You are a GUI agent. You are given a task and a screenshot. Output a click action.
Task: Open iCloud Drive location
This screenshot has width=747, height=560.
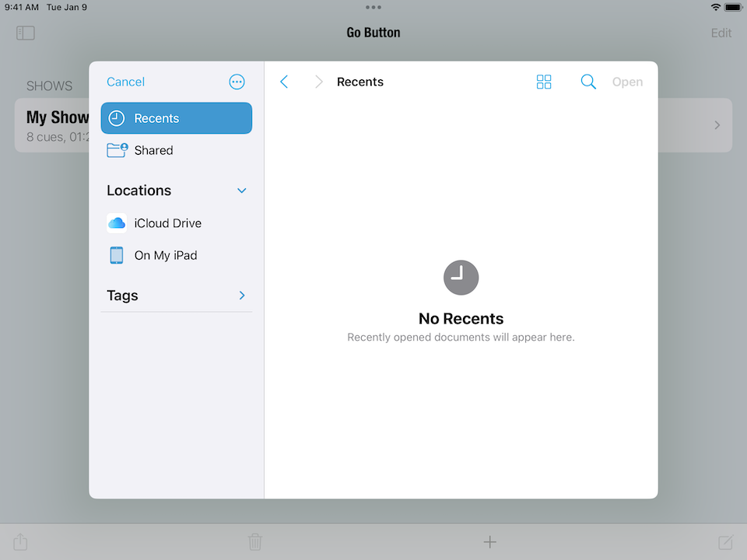pos(167,223)
